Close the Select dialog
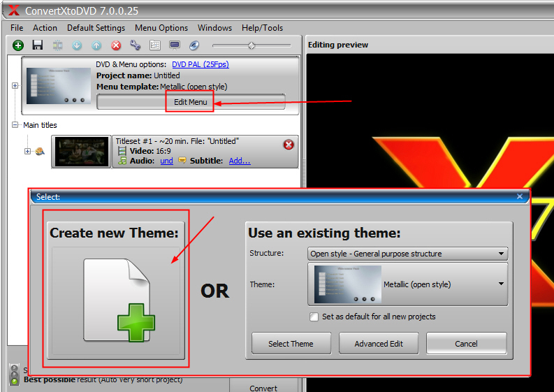Image resolution: width=554 pixels, height=392 pixels. (519, 196)
